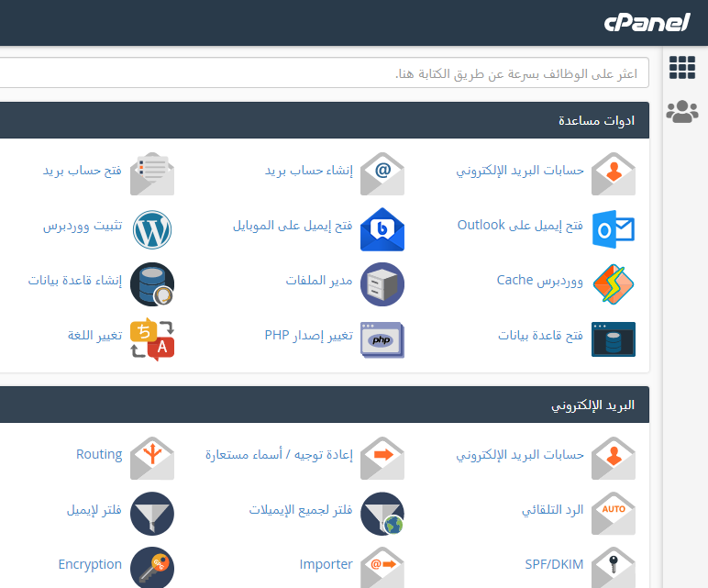The image size is (708, 588).
Task: Click the البريد الإلكتروني section header
Action: coord(325,405)
